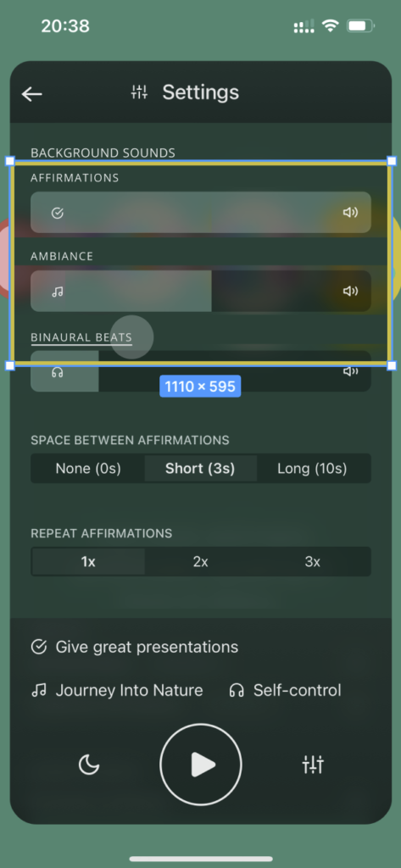The width and height of the screenshot is (401, 868).
Task: Tap the music note icon in Ambiance slider
Action: coord(57,292)
